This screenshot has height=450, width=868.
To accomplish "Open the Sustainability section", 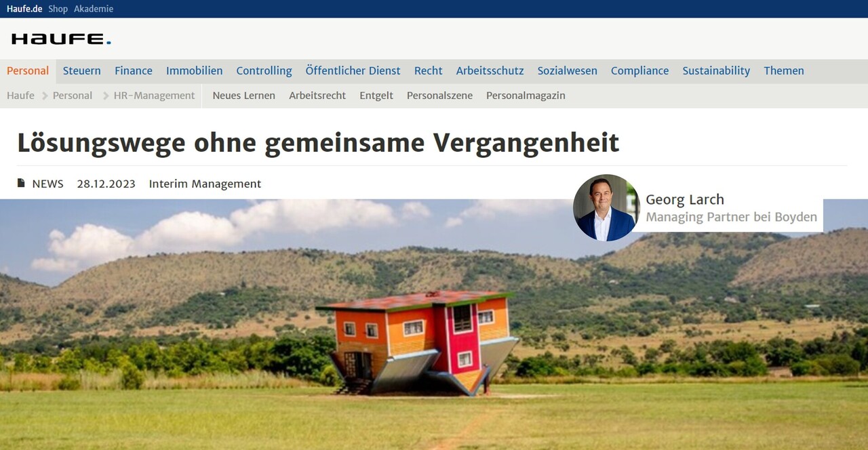I will (x=716, y=70).
